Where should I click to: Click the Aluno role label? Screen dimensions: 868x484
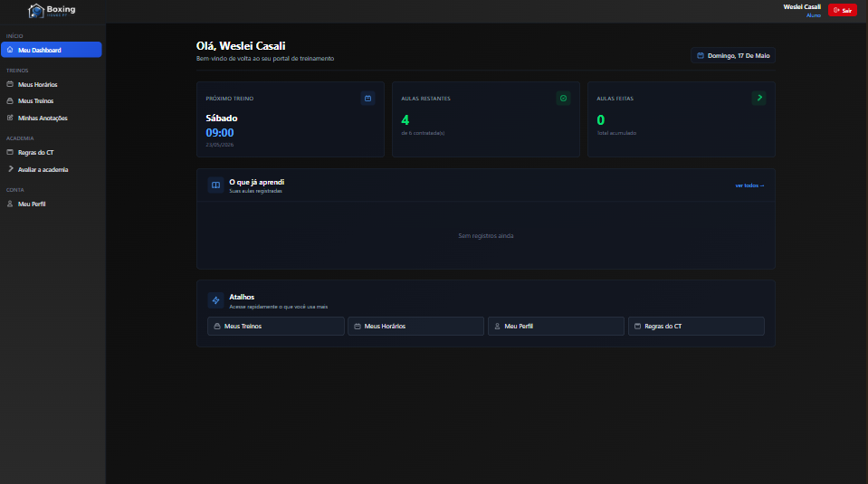click(x=813, y=15)
